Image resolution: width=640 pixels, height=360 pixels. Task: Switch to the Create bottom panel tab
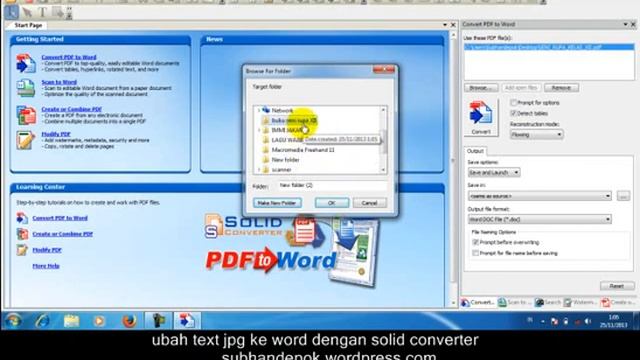click(x=618, y=302)
